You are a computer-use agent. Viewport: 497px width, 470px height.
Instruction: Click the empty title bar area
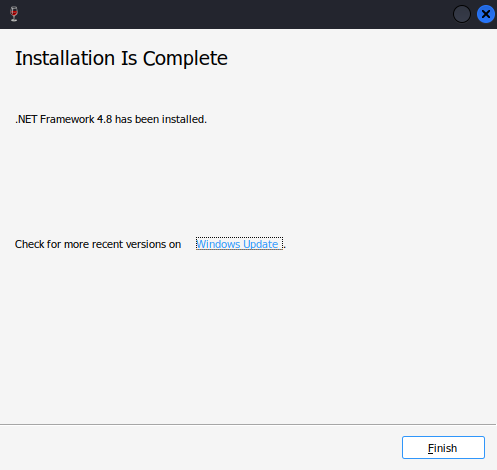point(233,14)
